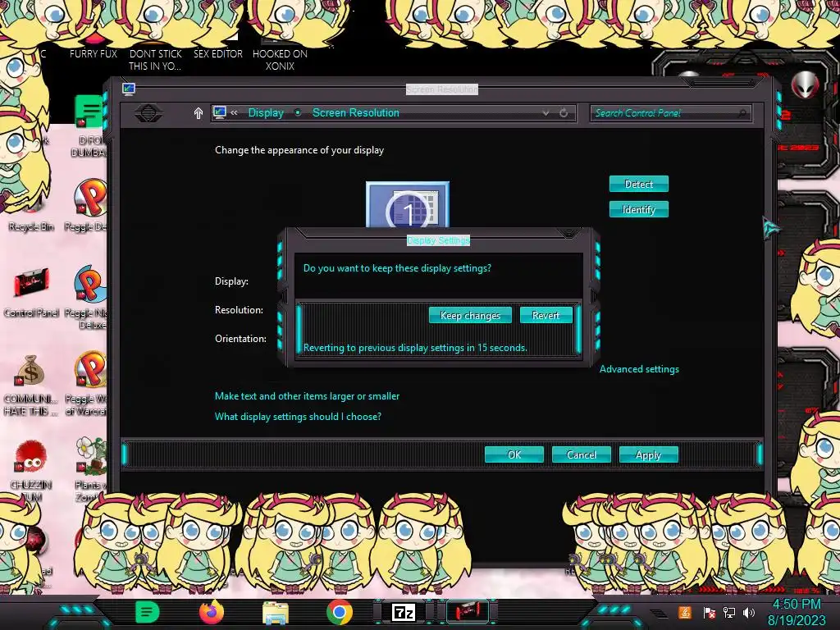Launch Firefox from the taskbar
The image size is (840, 630).
212,612
